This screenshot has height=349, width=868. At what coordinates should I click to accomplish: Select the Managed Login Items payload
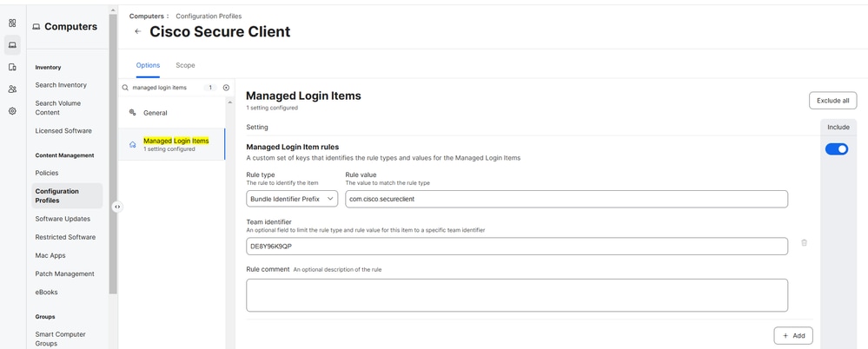[176, 144]
